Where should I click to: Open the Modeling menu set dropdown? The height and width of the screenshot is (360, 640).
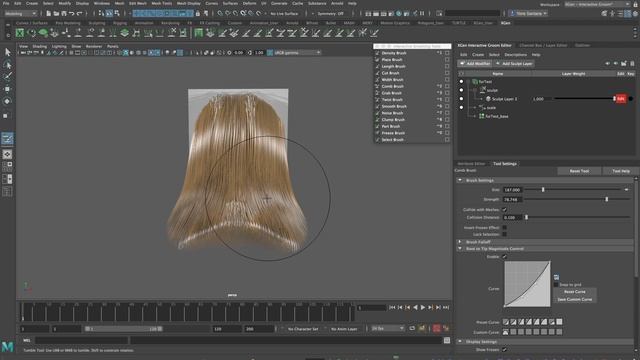(20, 13)
